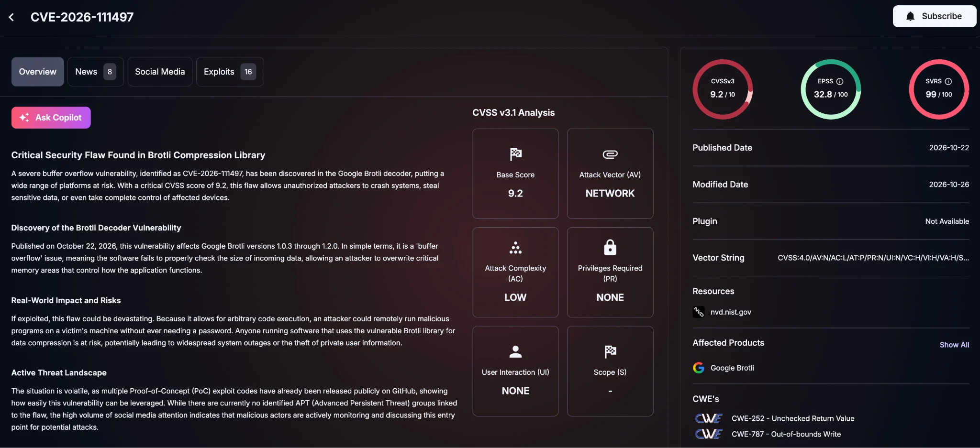Click the CWE logo for CWE-252
980x448 pixels.
point(709,418)
